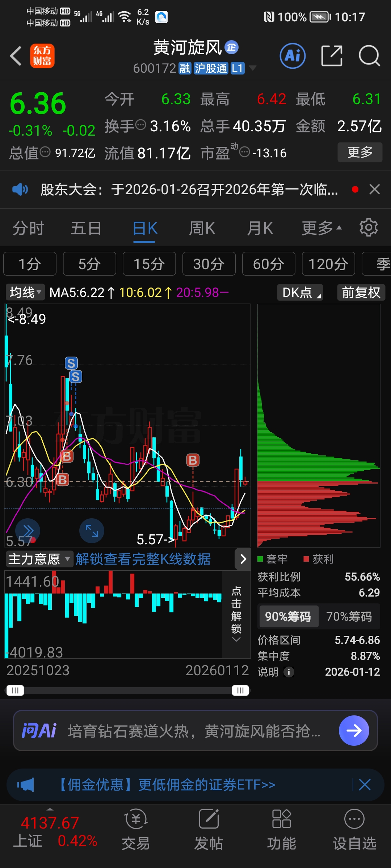This screenshot has height=868, width=391.
Task: Open the 东方财富 home logo
Action: tap(42, 56)
